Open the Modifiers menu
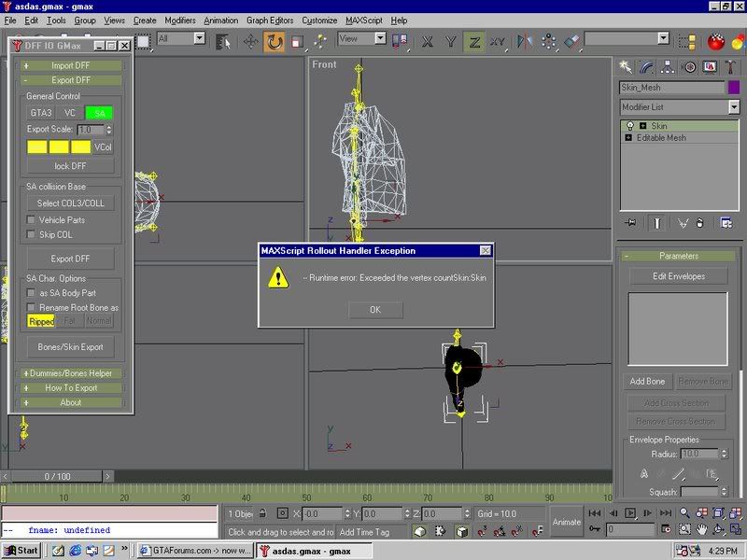The image size is (747, 560). point(179,20)
